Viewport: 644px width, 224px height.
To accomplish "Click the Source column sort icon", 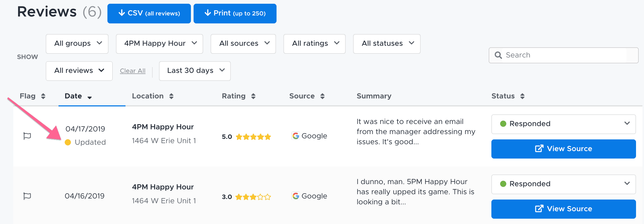I will [x=323, y=96].
